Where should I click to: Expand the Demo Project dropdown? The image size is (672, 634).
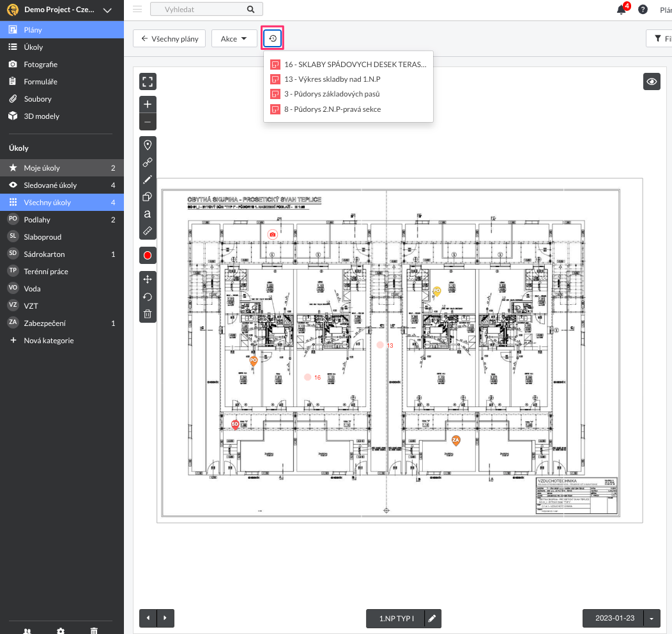click(107, 10)
